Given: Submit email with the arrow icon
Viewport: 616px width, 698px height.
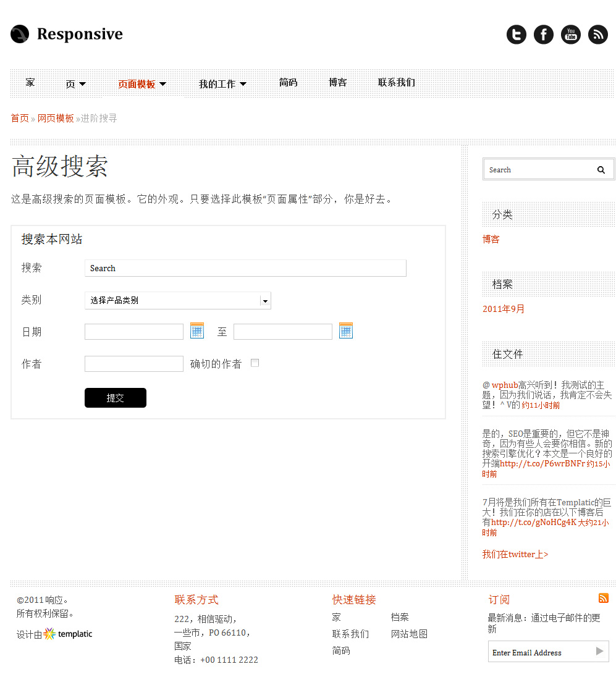Looking at the screenshot, I should pyautogui.click(x=599, y=651).
